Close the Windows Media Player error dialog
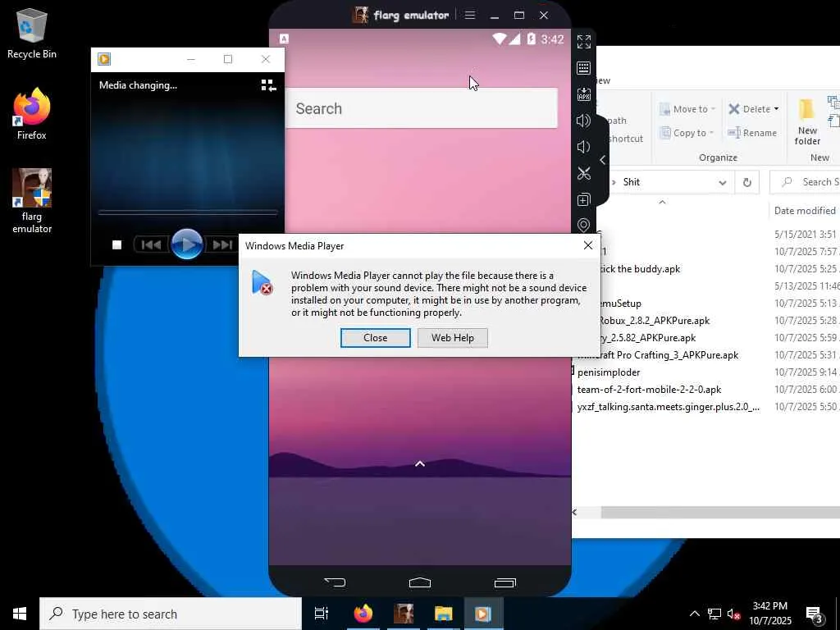840x630 pixels. point(376,338)
